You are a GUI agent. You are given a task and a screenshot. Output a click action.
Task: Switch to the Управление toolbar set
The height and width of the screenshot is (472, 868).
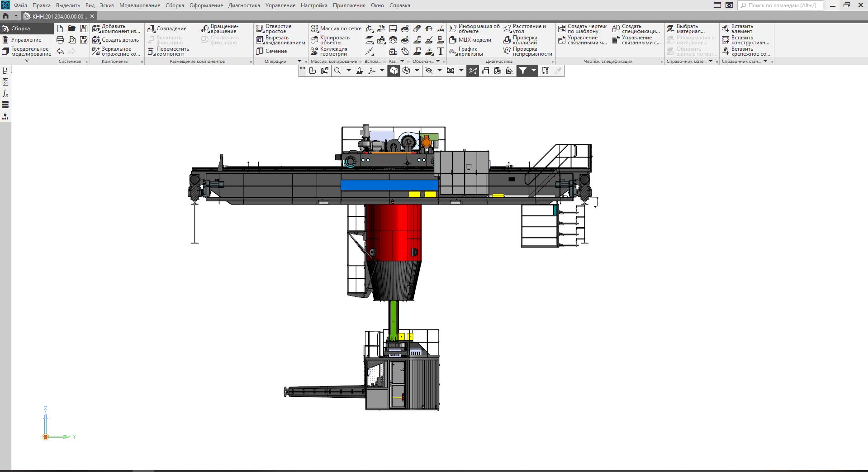click(26, 40)
